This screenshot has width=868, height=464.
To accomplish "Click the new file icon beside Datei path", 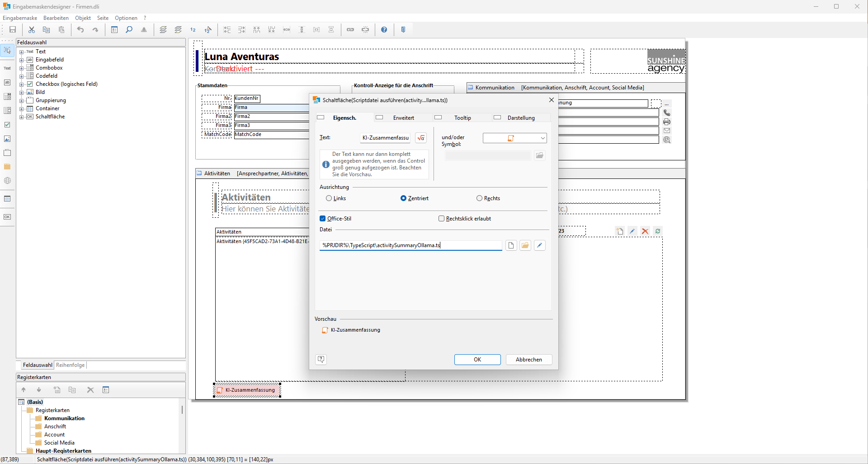I will pos(511,245).
